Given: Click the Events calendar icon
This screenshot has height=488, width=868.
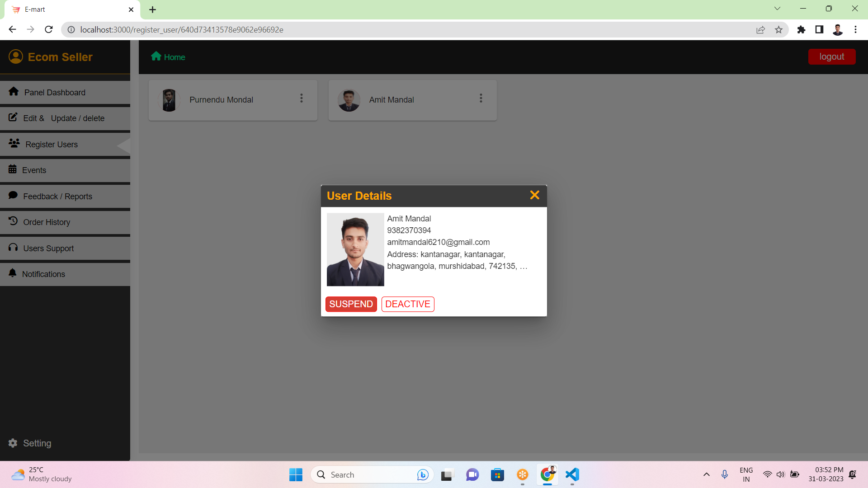Looking at the screenshot, I should pyautogui.click(x=13, y=169).
